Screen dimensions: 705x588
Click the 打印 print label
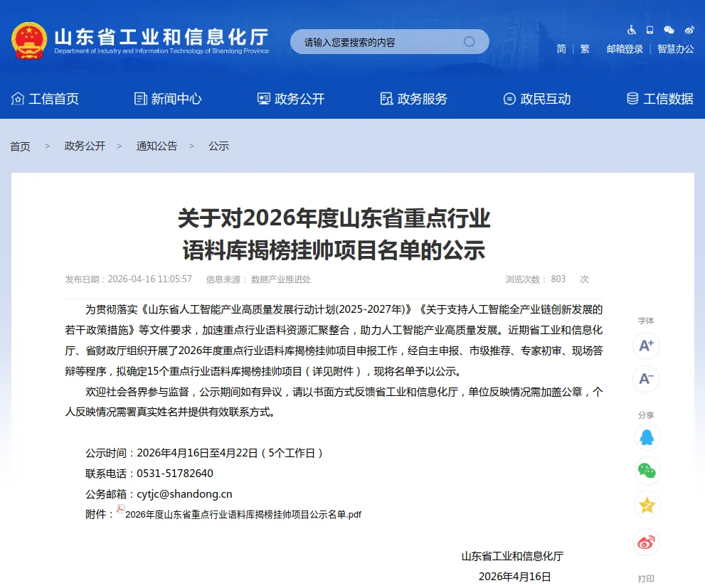[646, 579]
